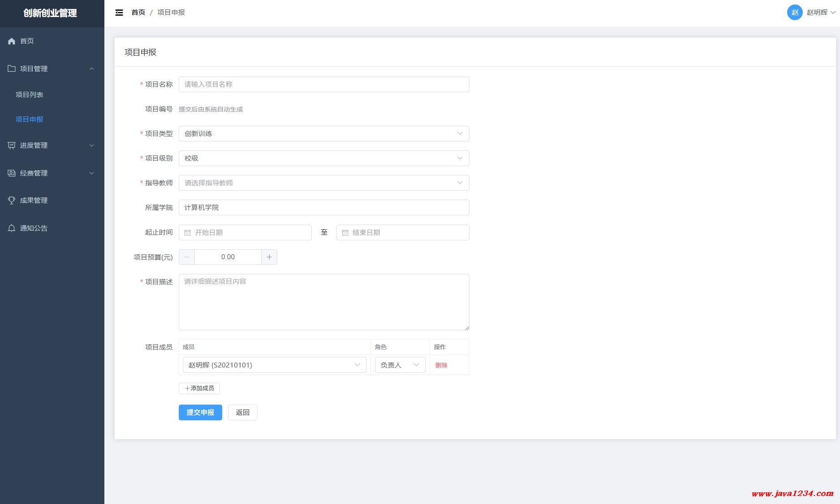Change the 负责人 role dropdown
The image size is (840, 504).
pos(400,365)
